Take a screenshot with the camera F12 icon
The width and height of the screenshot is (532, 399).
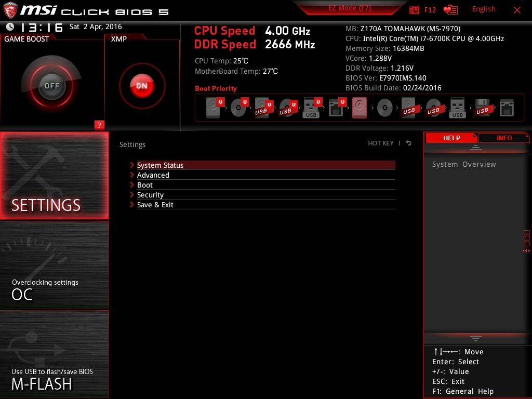414,10
